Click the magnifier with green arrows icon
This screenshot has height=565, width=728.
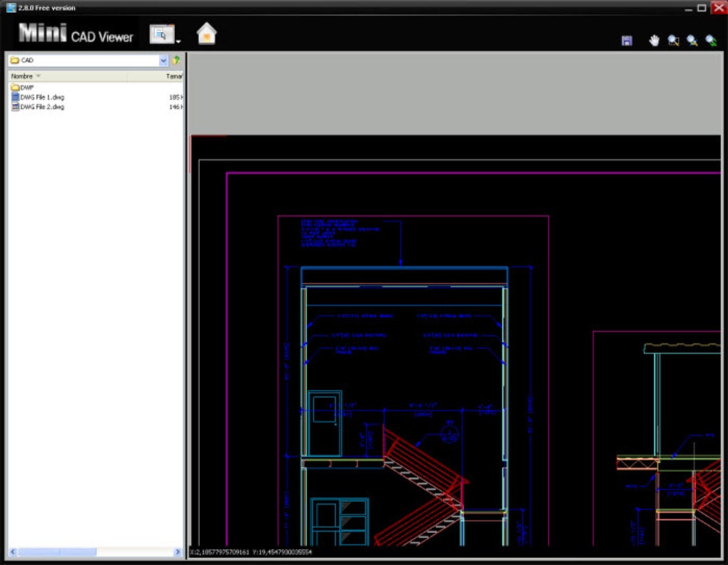pos(711,41)
